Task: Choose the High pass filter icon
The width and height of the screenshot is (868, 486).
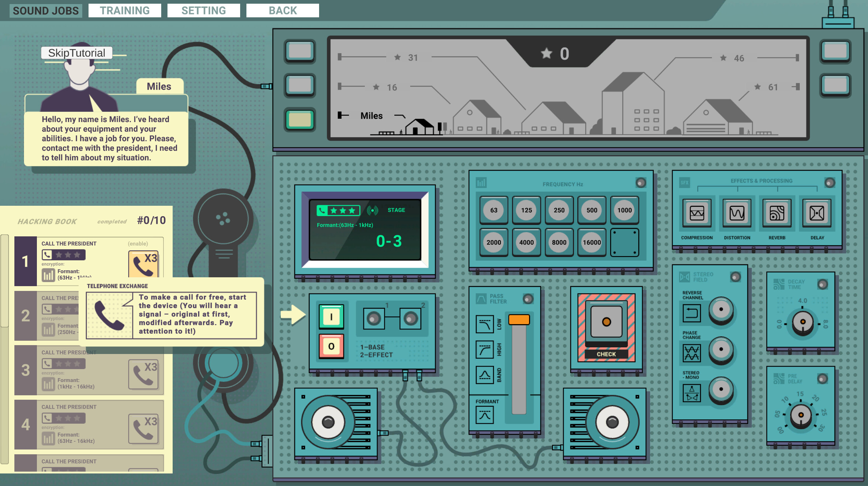Action: click(x=485, y=350)
